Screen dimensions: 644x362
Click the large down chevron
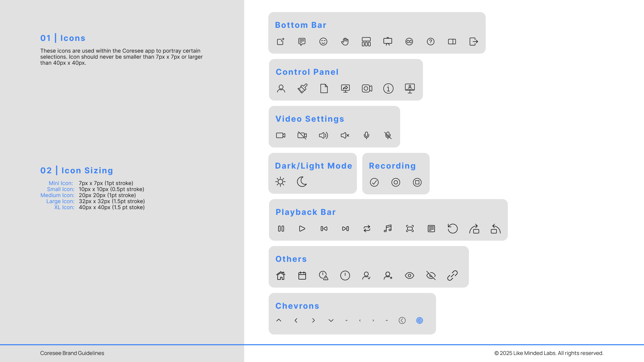pos(331,320)
